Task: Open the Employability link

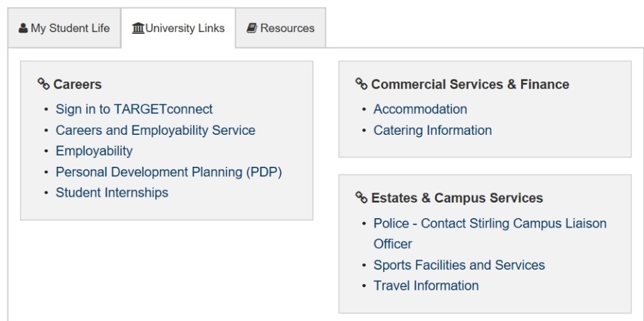Action: pyautogui.click(x=94, y=151)
